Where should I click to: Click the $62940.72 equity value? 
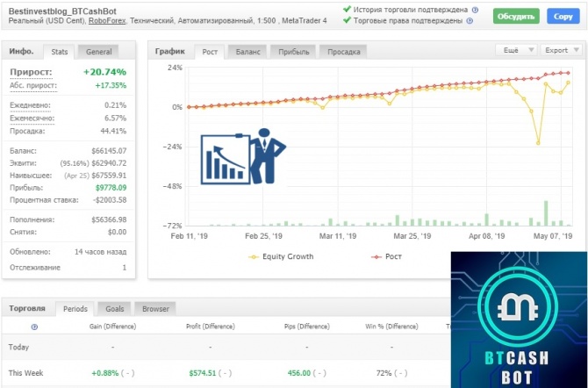pyautogui.click(x=109, y=163)
